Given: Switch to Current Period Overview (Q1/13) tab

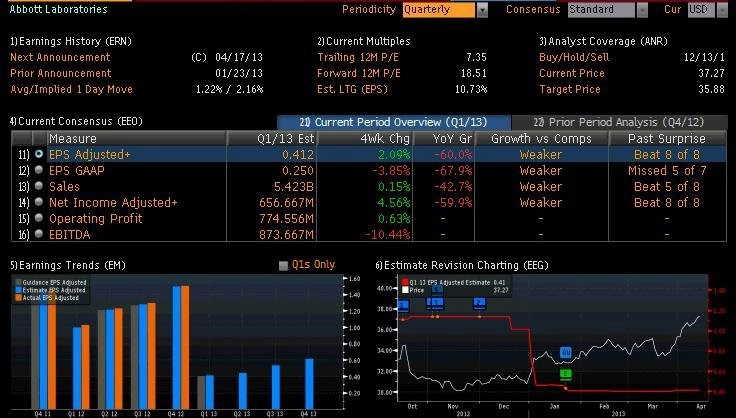Looking at the screenshot, I should click(393, 122).
